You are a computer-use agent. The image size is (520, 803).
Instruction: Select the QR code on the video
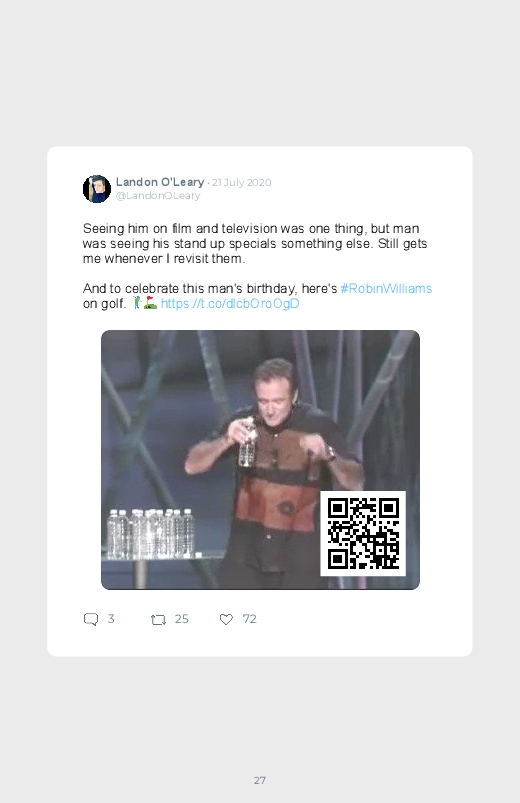363,533
